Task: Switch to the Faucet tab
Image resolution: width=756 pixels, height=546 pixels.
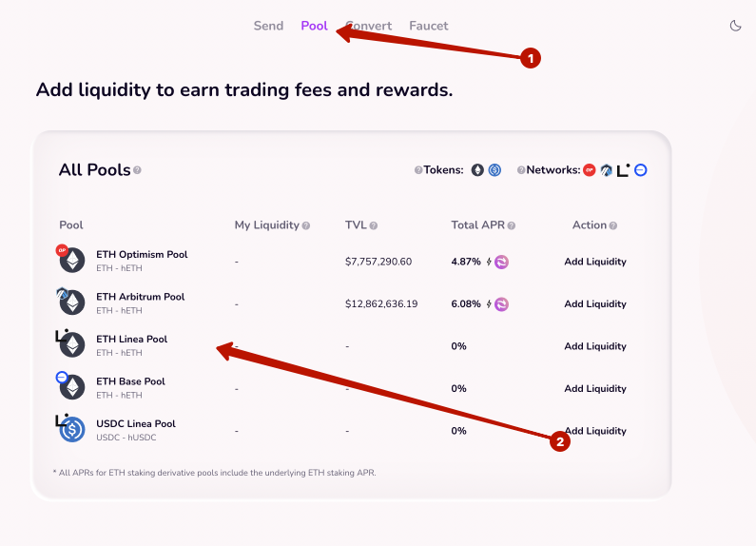Action: coord(428,26)
